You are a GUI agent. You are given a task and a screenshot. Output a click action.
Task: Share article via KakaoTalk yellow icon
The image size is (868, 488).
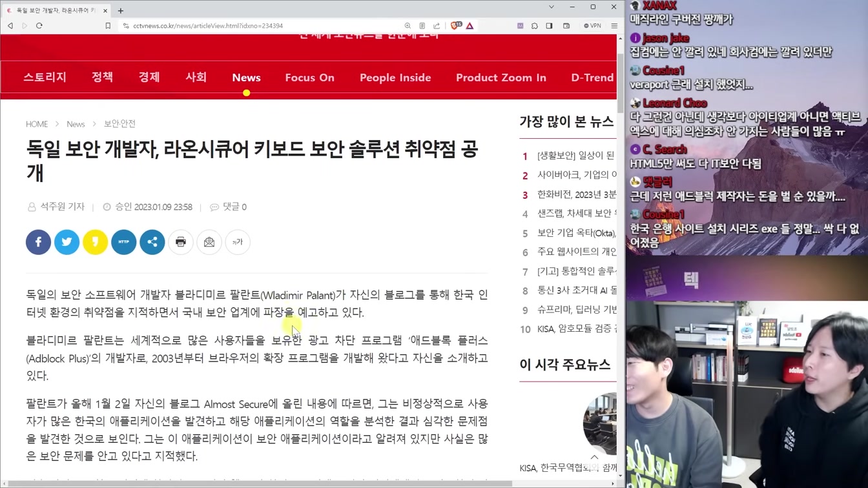pyautogui.click(x=95, y=242)
